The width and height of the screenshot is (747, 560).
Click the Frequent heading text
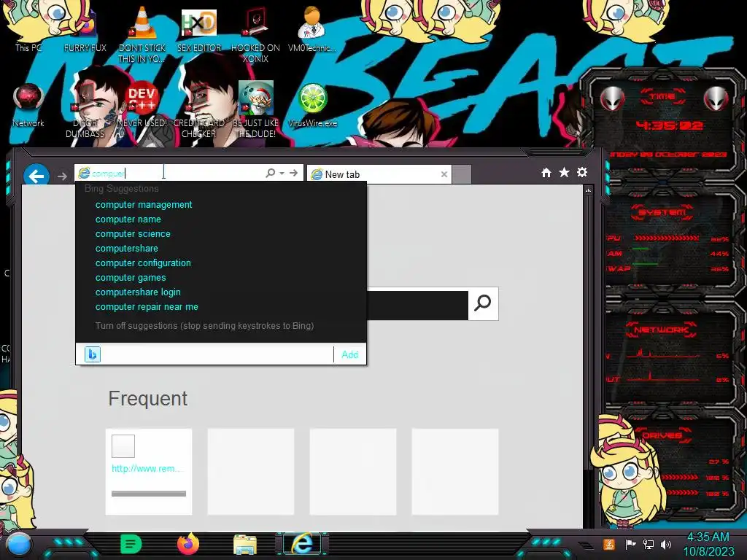[x=147, y=399]
